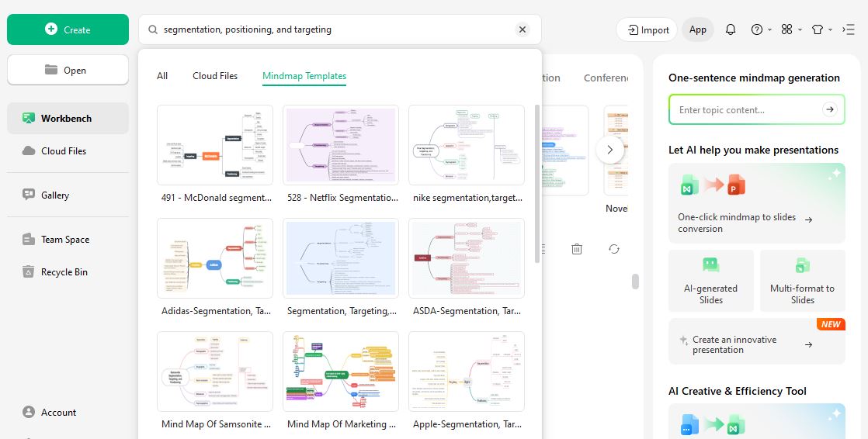Screen dimensions: 868x439
Task: Click the Conference category tab
Action: click(x=606, y=78)
